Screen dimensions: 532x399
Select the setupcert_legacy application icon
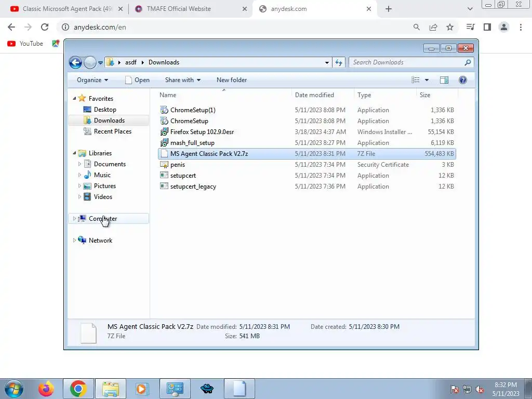[164, 187]
